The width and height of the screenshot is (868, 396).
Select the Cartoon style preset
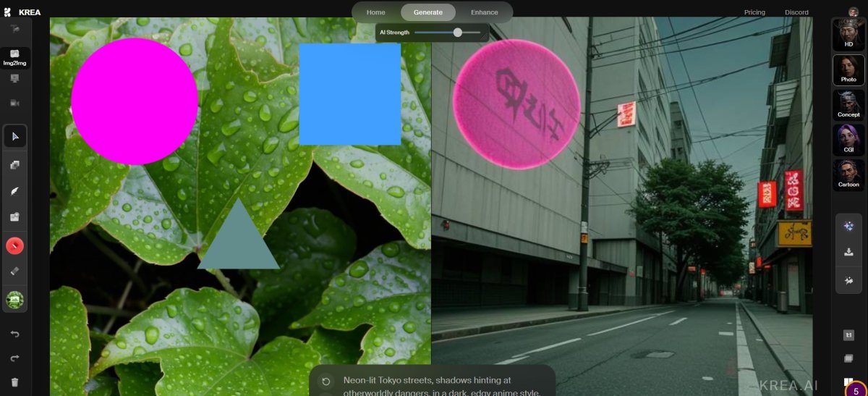click(848, 174)
